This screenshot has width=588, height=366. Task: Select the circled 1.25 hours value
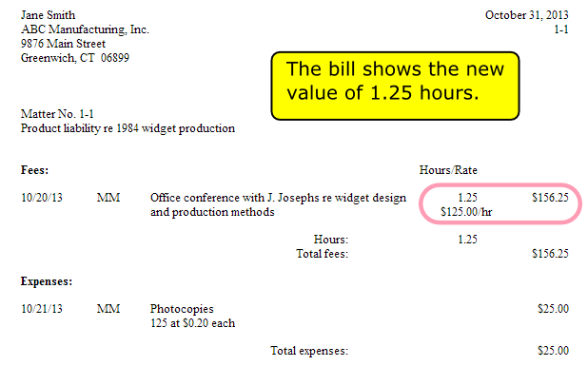click(x=467, y=198)
